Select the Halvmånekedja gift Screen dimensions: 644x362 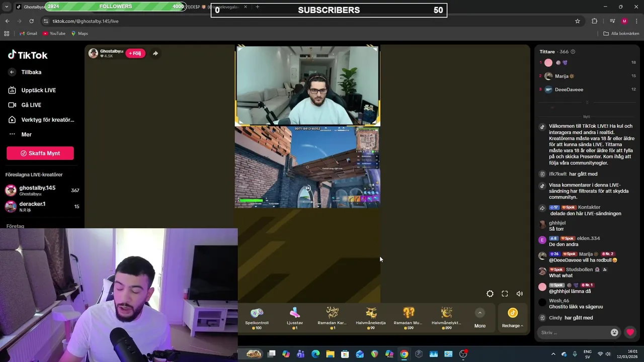coord(371,318)
